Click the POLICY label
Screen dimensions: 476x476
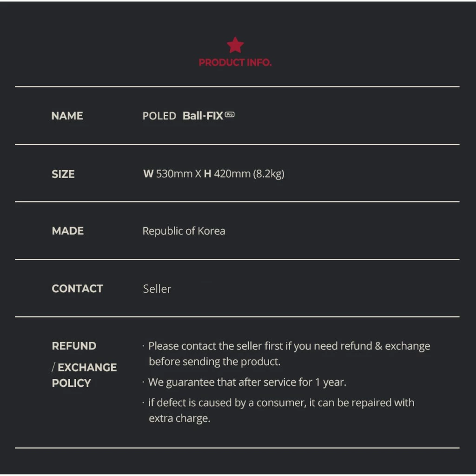coord(71,383)
